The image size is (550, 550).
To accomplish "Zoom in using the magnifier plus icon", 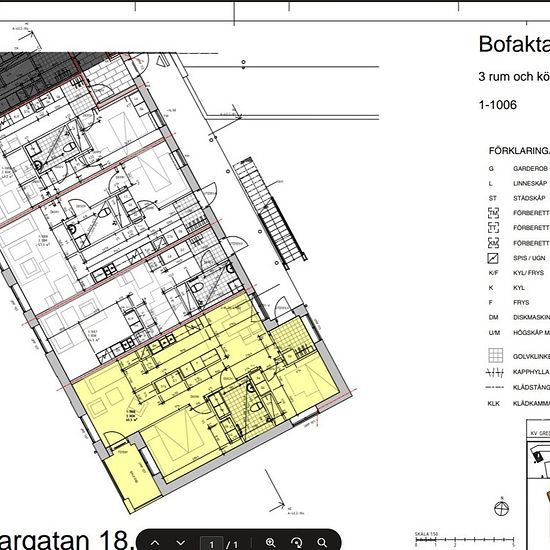I will pos(270,543).
